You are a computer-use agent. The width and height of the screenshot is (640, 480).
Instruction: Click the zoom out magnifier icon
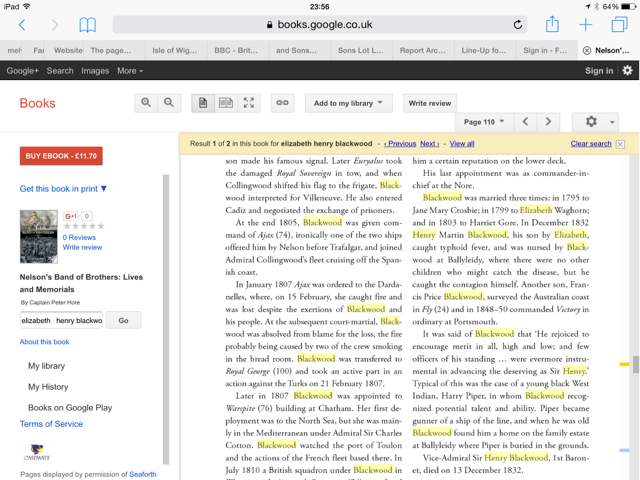click(x=169, y=103)
